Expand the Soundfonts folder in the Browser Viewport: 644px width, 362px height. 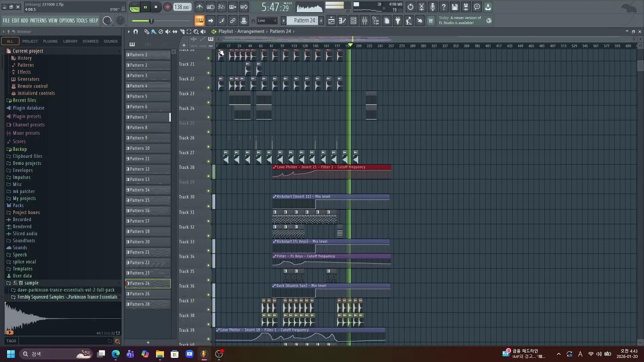24,240
